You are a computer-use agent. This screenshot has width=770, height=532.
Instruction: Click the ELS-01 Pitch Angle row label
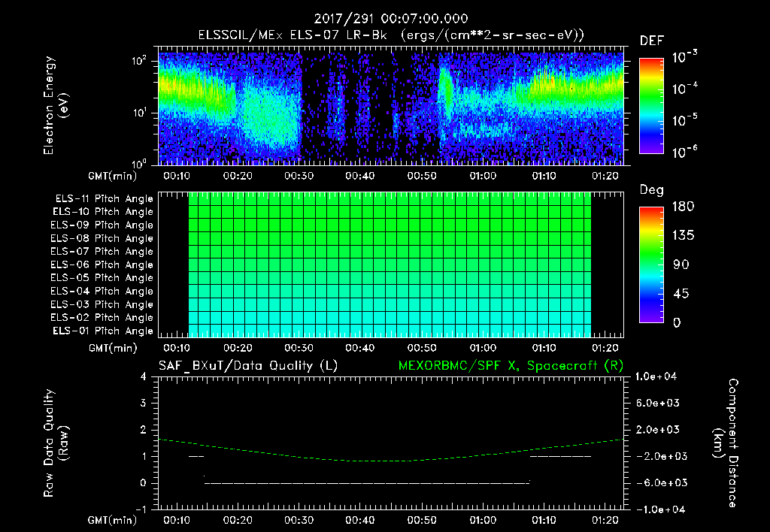103,331
